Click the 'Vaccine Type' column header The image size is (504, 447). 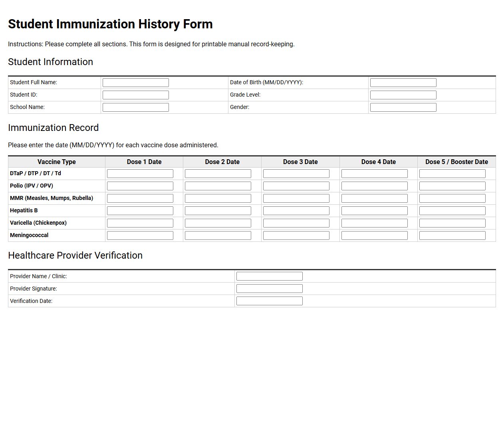click(x=57, y=162)
